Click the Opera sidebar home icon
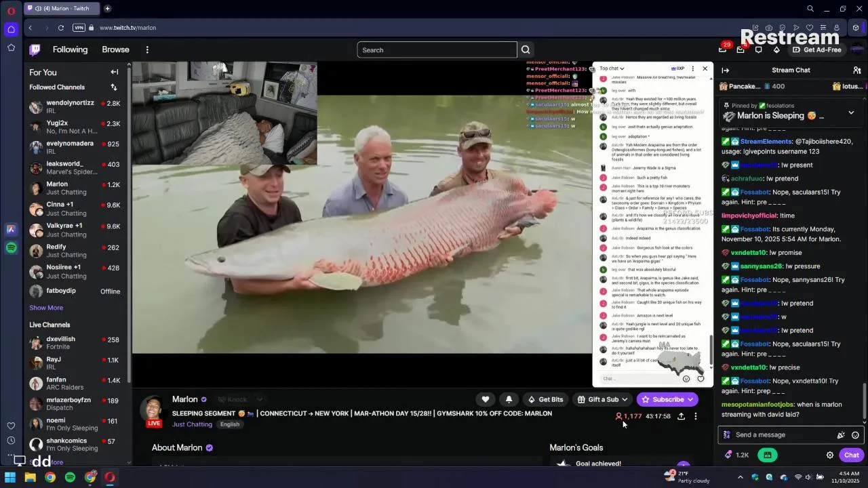 (11, 29)
